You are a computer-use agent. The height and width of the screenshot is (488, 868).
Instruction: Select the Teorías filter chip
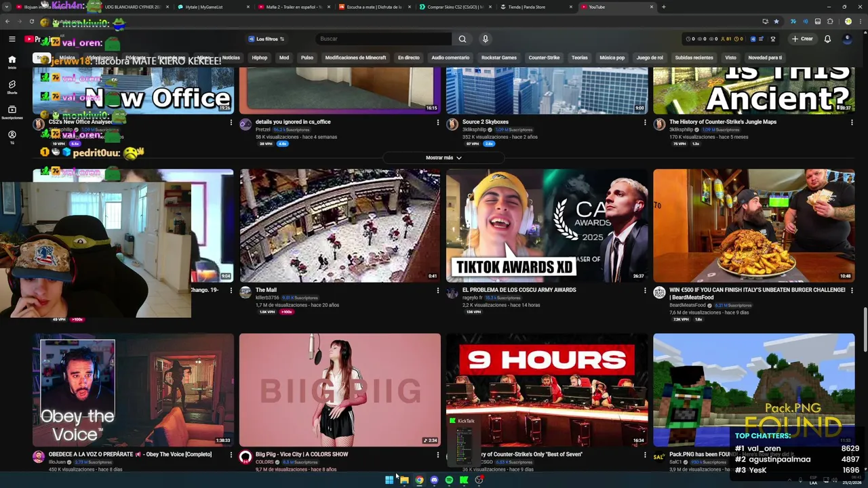pyautogui.click(x=580, y=58)
